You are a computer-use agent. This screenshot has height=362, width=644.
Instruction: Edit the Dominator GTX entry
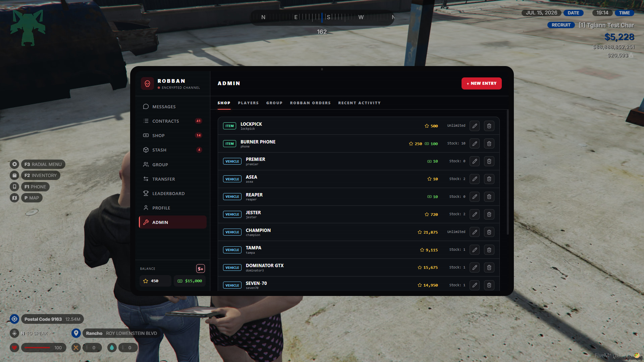475,267
